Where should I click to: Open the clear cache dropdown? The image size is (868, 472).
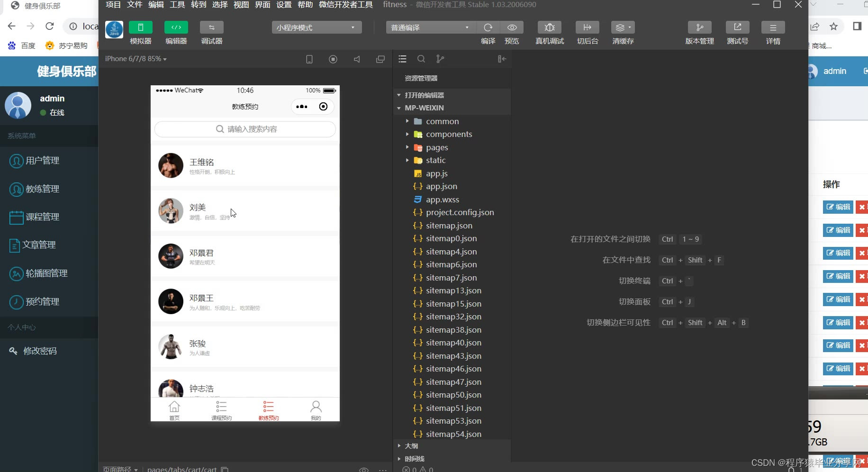point(623,27)
